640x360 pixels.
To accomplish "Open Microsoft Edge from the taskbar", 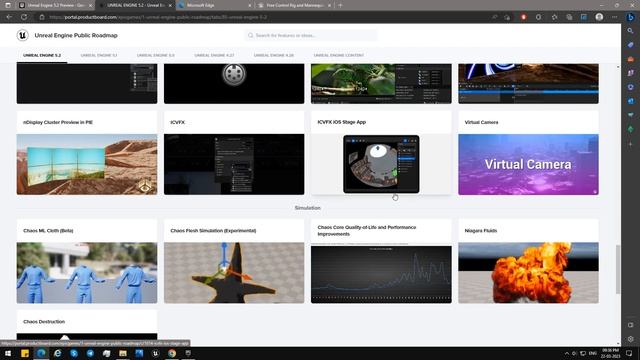I will point(41,353).
